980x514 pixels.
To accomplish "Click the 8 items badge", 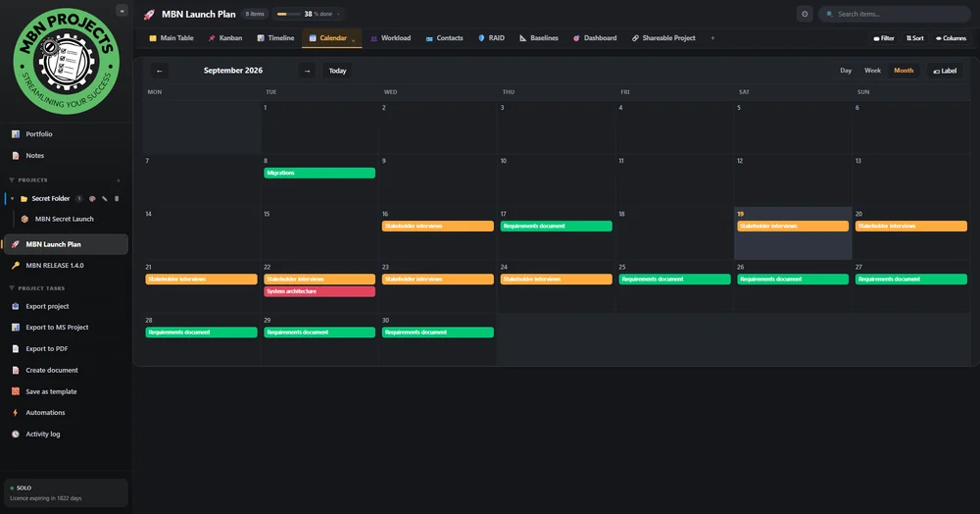I will point(255,14).
